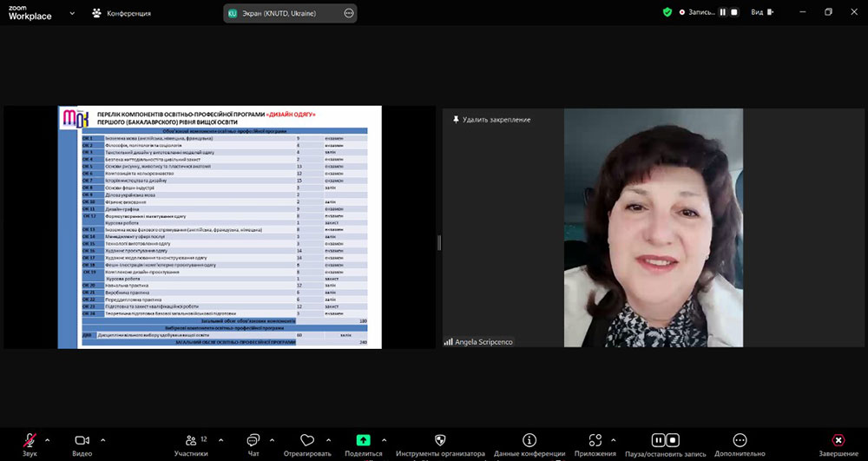Click Angela Scripcenco's video feed

[654, 227]
